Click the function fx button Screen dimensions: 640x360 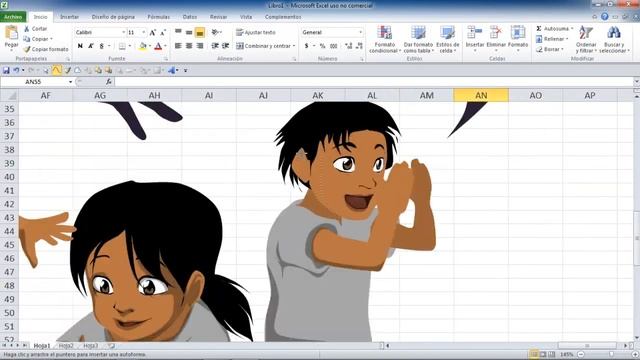click(109, 82)
